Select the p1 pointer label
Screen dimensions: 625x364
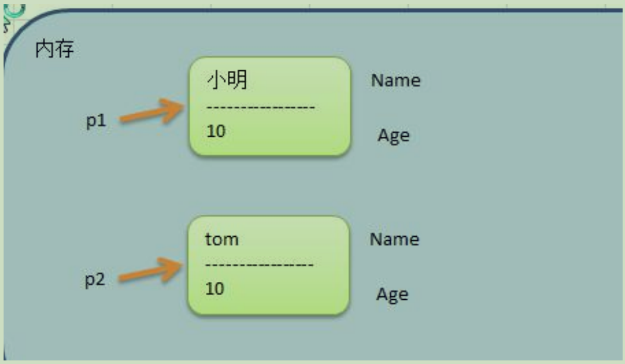pyautogui.click(x=96, y=120)
